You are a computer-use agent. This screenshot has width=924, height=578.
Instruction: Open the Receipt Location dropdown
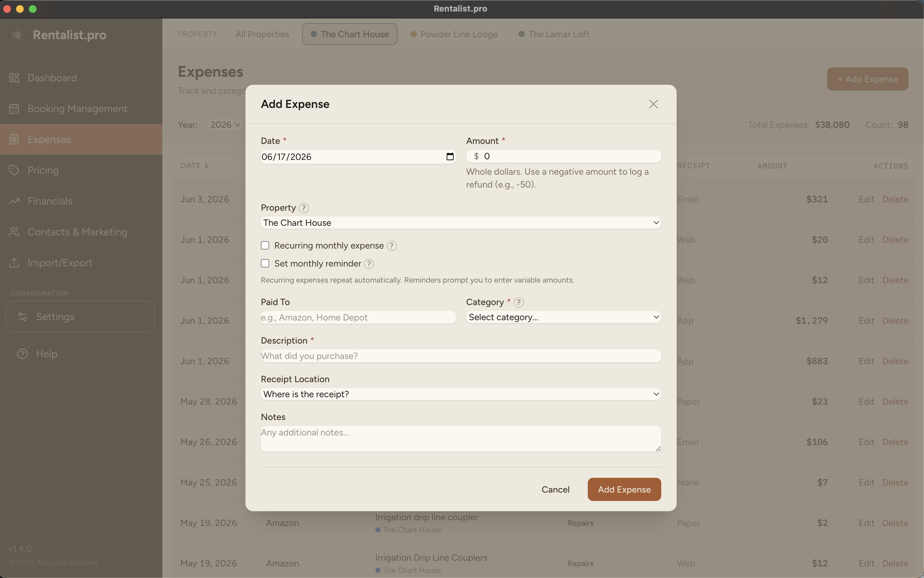pyautogui.click(x=461, y=394)
